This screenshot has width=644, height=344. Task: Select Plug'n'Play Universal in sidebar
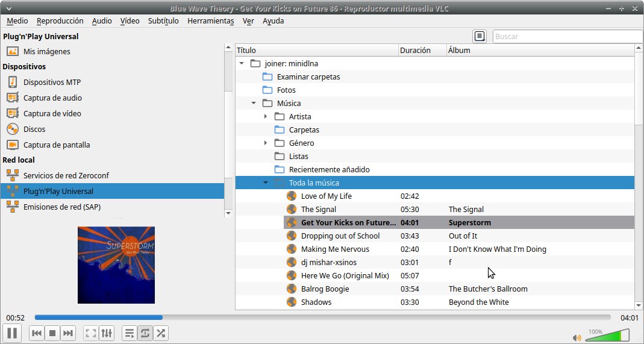click(113, 191)
